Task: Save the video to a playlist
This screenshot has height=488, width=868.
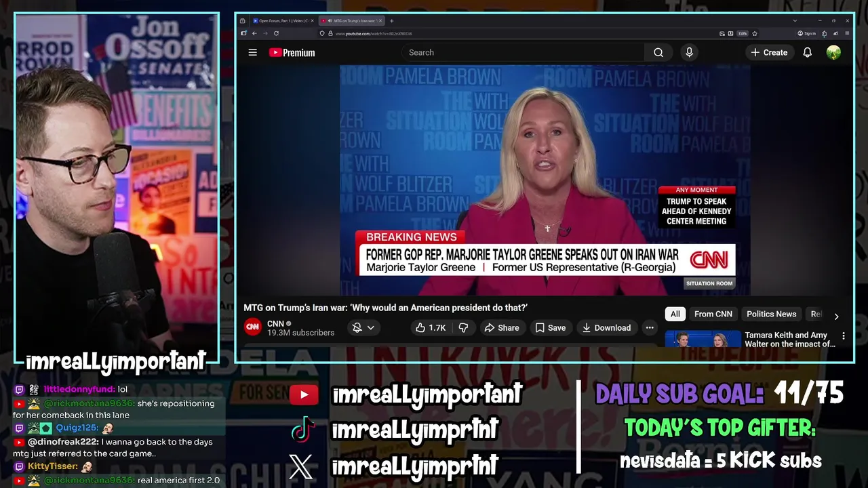Action: [x=550, y=327]
